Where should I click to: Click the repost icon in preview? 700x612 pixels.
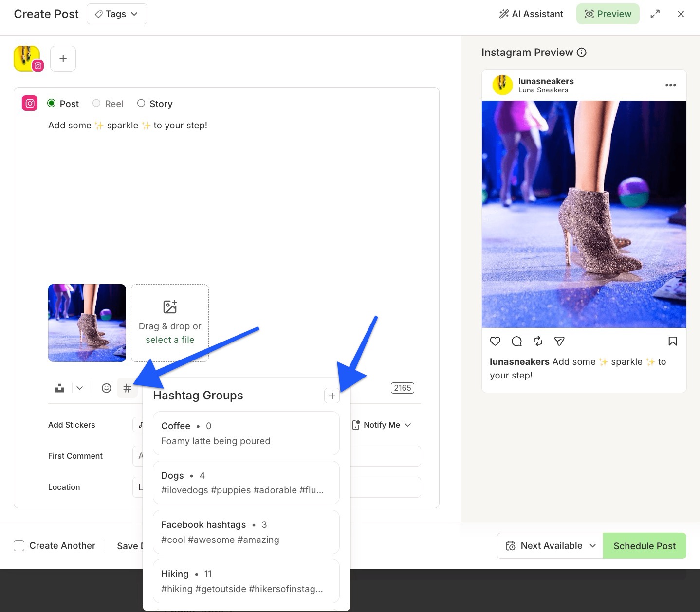point(538,342)
